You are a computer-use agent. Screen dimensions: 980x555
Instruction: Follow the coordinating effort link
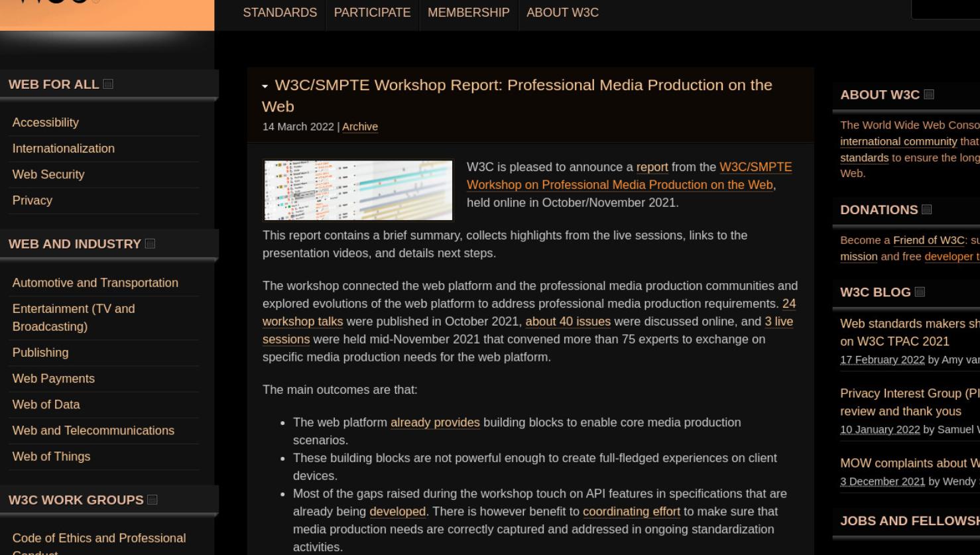pyautogui.click(x=631, y=512)
